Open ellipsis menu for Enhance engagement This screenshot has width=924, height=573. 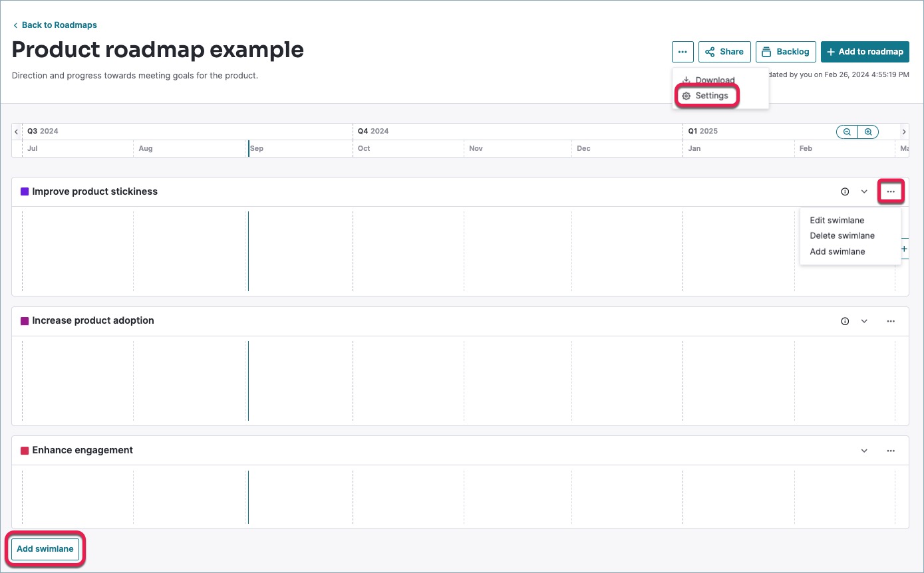891,451
